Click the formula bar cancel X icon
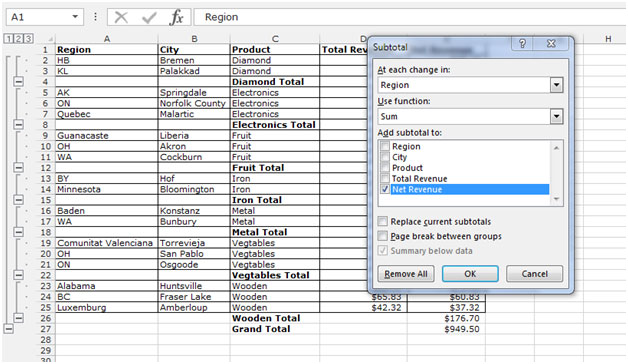 [x=121, y=17]
